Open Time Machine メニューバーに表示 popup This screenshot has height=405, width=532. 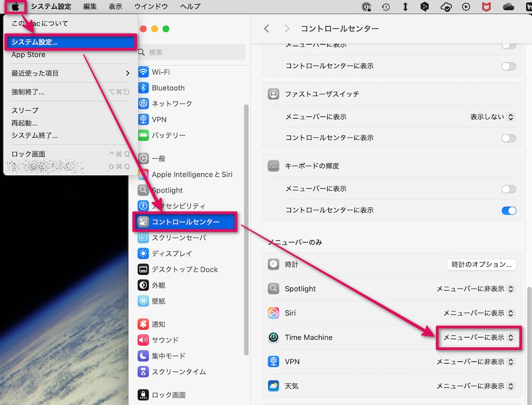pos(479,338)
